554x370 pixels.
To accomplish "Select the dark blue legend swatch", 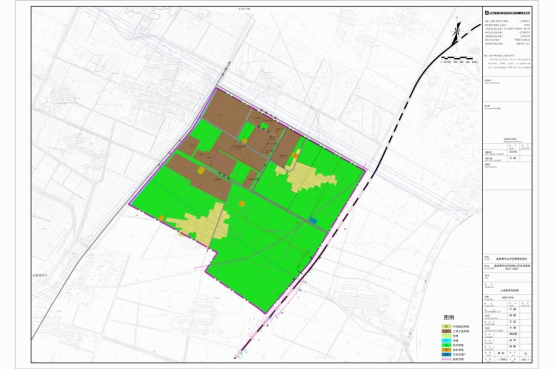I will coord(447,354).
